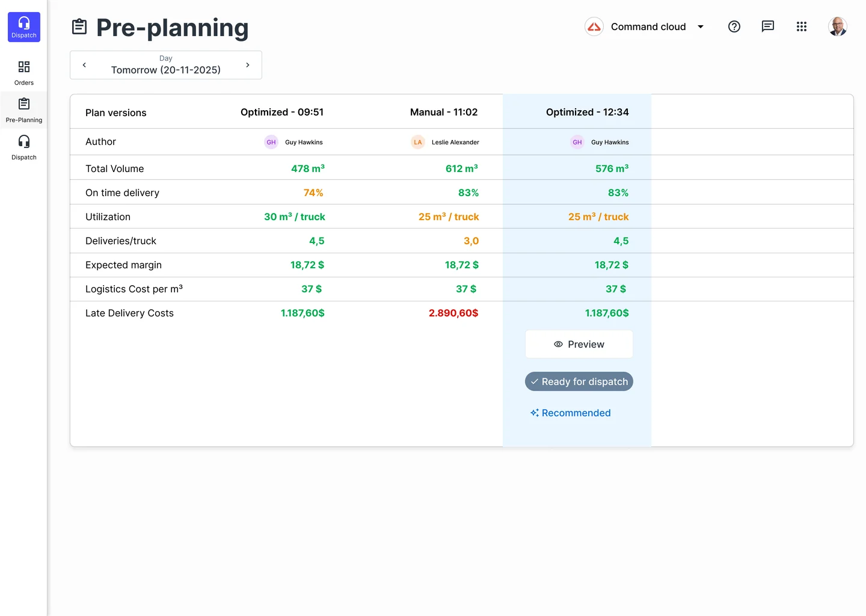Image resolution: width=866 pixels, height=616 pixels.
Task: Open the apps grid launcher
Action: click(x=802, y=26)
